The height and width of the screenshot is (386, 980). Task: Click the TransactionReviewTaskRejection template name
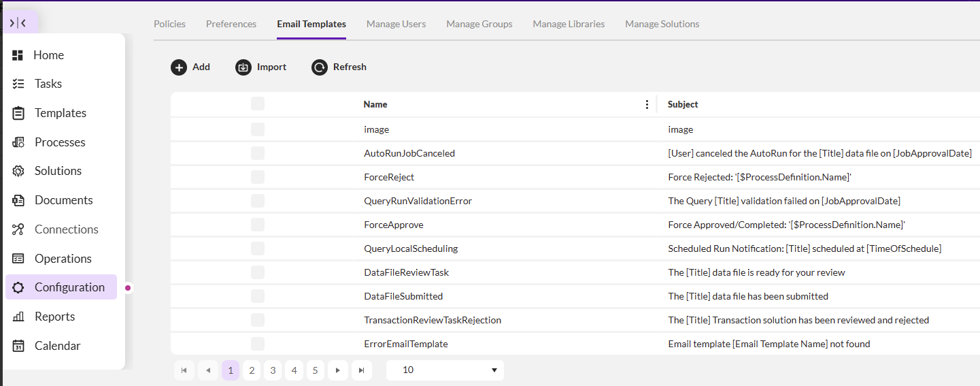(x=433, y=320)
